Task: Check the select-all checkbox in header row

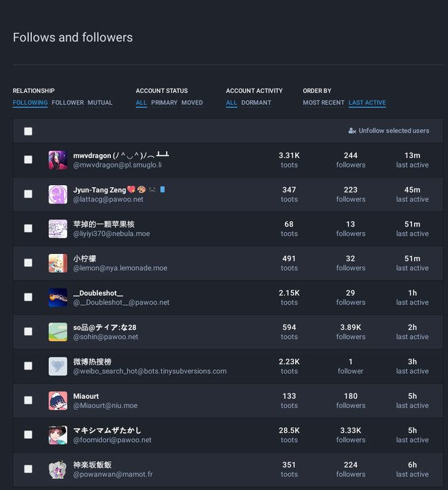Action: coord(28,131)
